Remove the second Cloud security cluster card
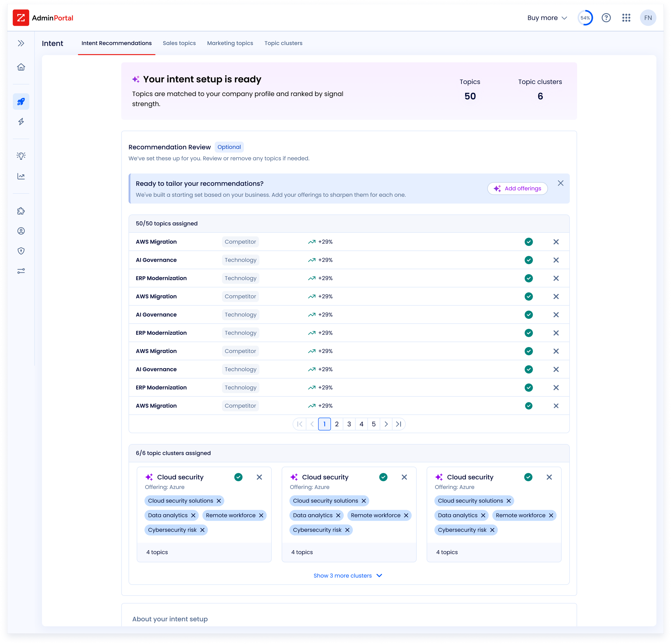The height and width of the screenshot is (644, 671). 404,477
